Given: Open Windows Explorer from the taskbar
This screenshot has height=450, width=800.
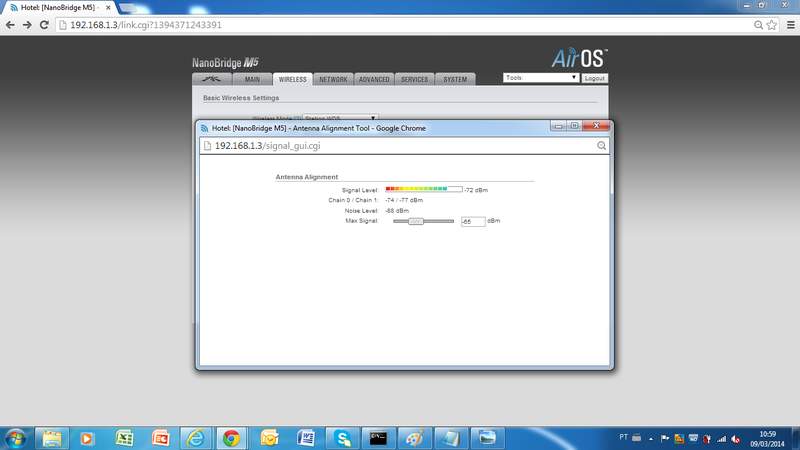Looking at the screenshot, I should (52, 438).
